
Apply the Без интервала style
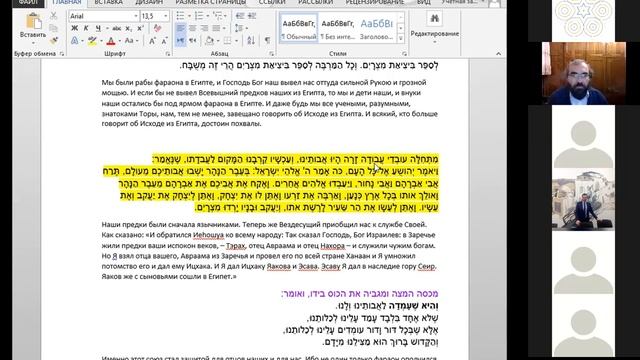click(x=338, y=29)
